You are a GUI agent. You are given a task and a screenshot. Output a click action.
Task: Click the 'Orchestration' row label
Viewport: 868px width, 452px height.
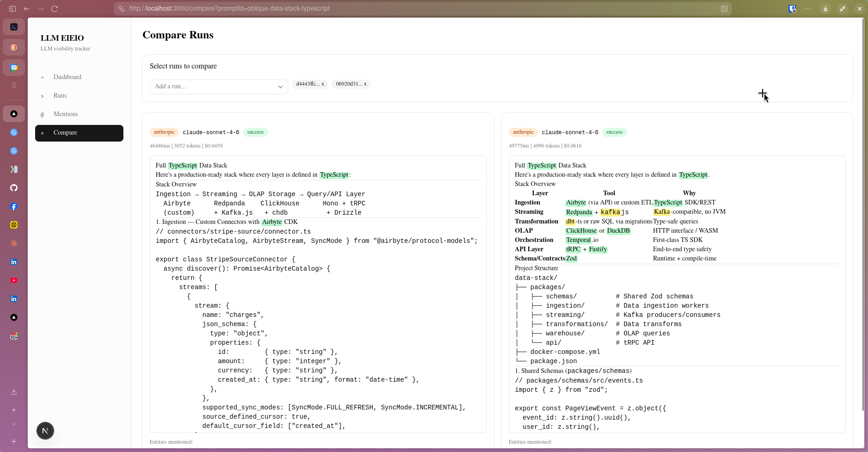[x=534, y=240]
